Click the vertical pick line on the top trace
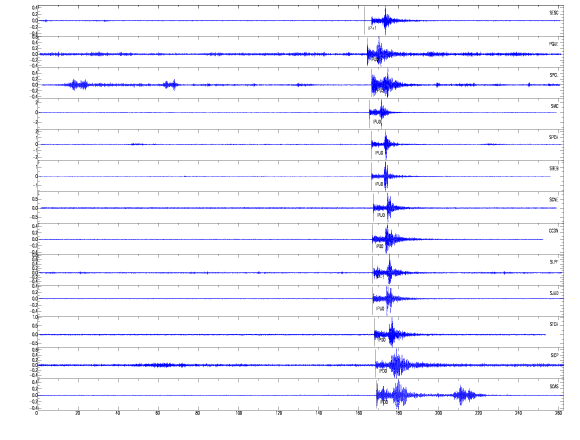 click(364, 21)
